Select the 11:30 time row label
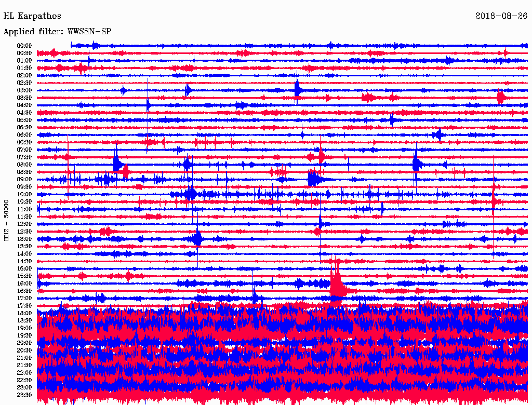This screenshot has width=532, height=405. click(24, 217)
